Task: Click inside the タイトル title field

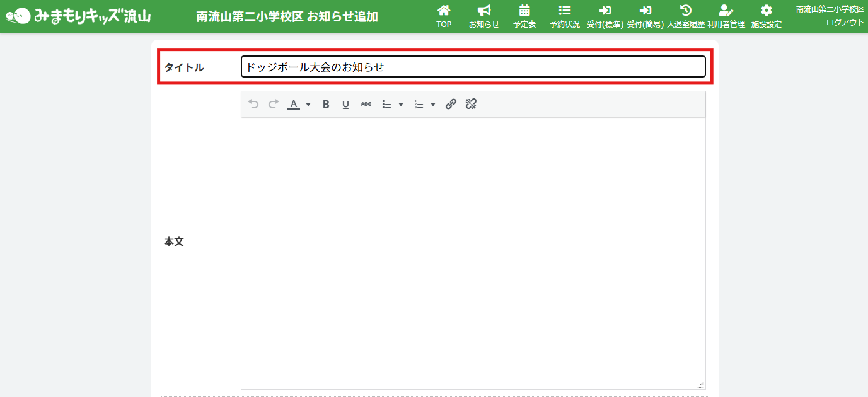Action: [x=473, y=67]
